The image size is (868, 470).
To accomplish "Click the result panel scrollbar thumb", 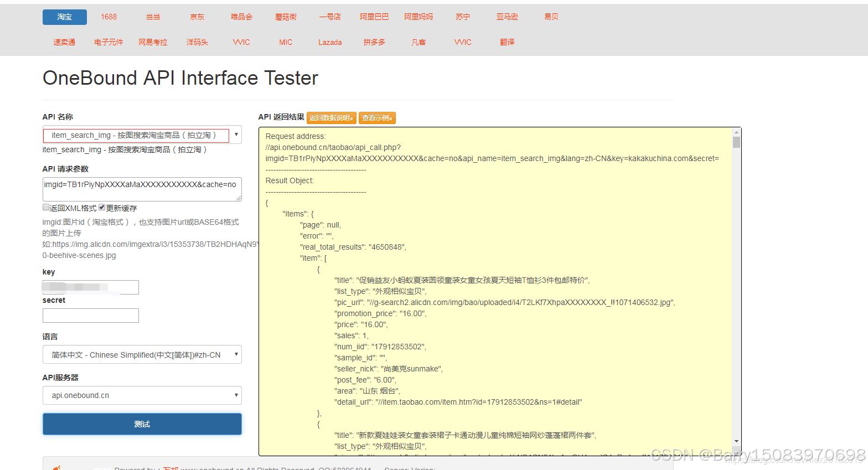I will tap(736, 142).
